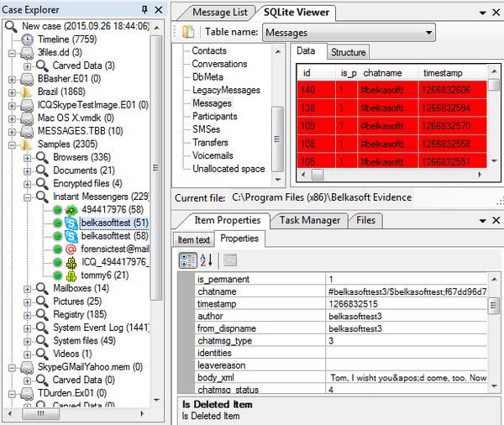Click Skype icon of belkasofttest (58)
Screen dimensions: 504x425
click(x=71, y=236)
